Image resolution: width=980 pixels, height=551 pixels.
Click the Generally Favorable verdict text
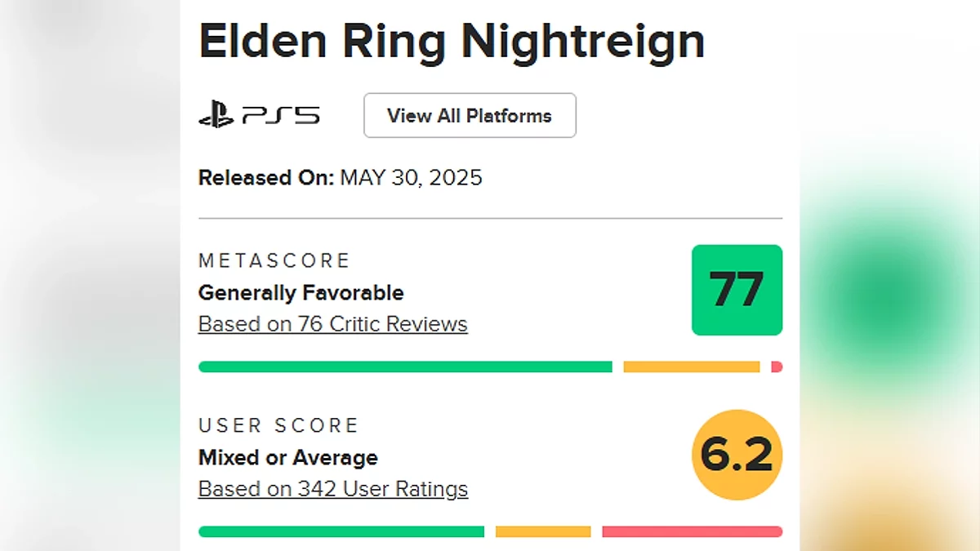coord(301,292)
